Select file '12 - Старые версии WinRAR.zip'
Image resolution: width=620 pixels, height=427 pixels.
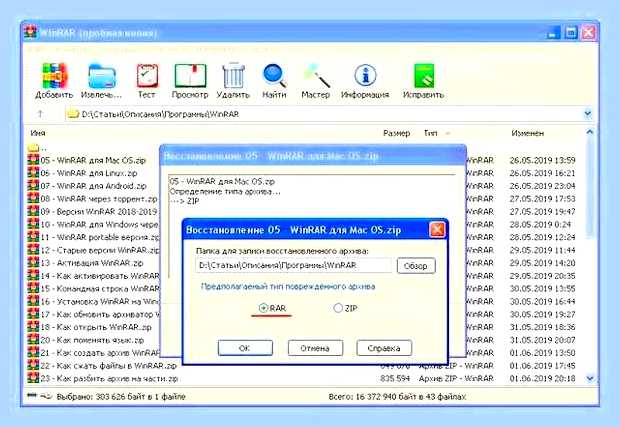pyautogui.click(x=100, y=250)
